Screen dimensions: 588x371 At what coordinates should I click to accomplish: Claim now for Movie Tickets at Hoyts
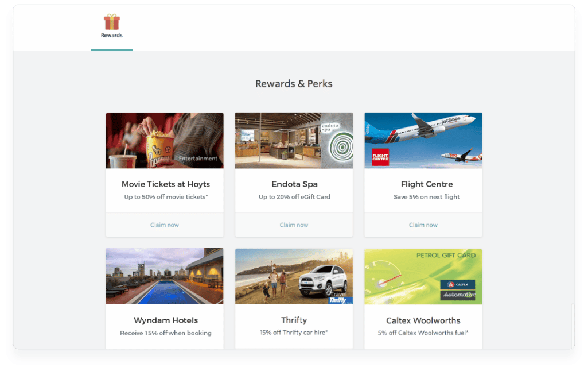point(165,225)
